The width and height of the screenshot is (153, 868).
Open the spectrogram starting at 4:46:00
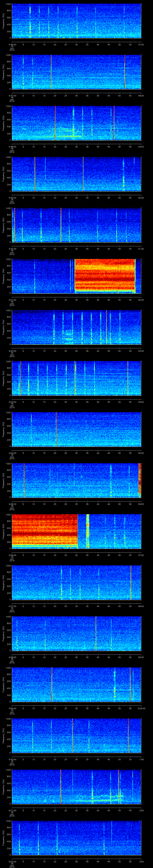pyautogui.click(x=76, y=21)
